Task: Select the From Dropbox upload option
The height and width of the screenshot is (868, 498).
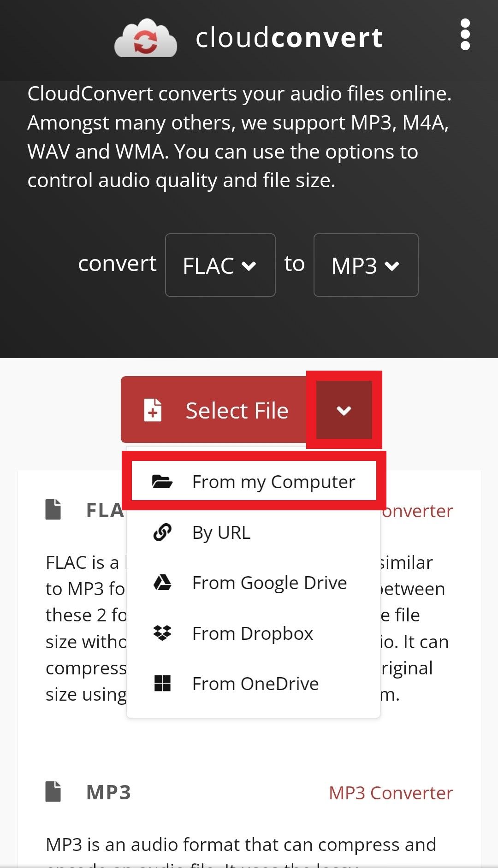Action: [252, 633]
